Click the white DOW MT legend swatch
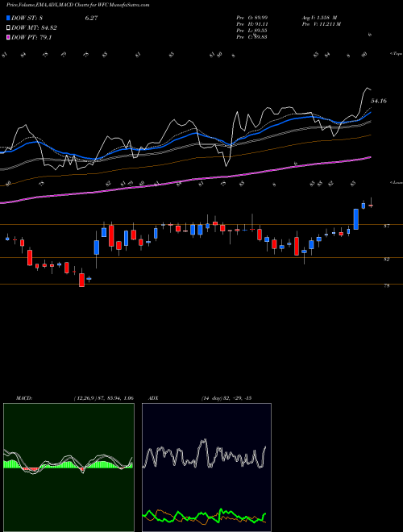 [9, 28]
